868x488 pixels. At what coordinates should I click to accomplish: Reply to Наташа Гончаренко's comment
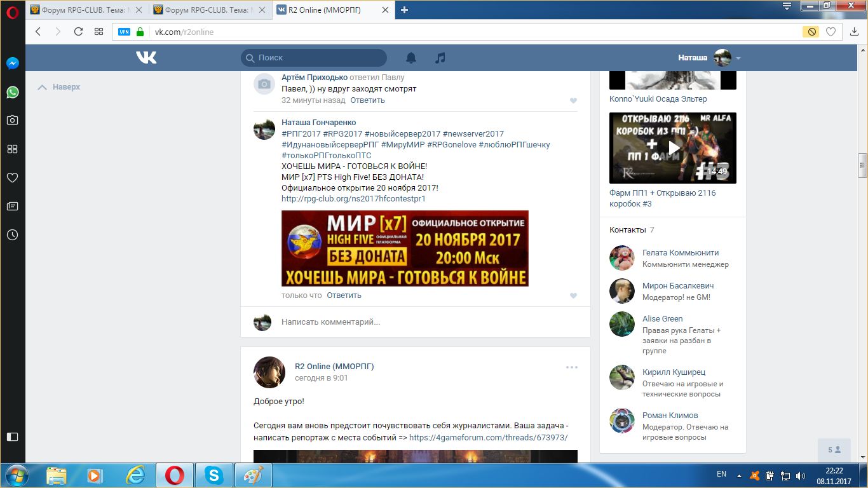tap(344, 295)
